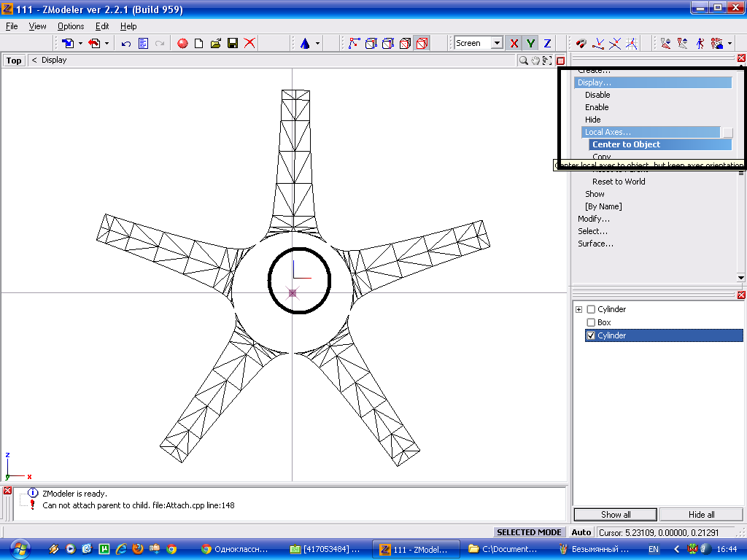Click the zoom magnifier viewport icon
747x560 pixels.
[x=523, y=61]
